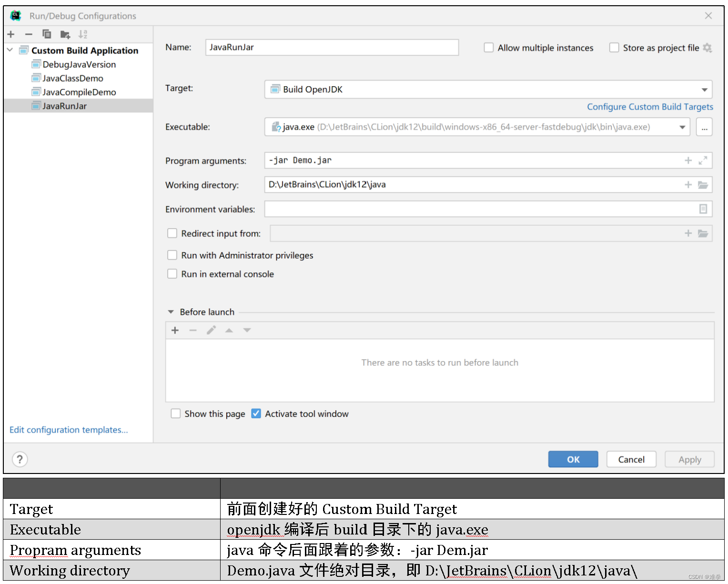728x584 pixels.
Task: Sort configurations alphabetically
Action: (x=83, y=34)
